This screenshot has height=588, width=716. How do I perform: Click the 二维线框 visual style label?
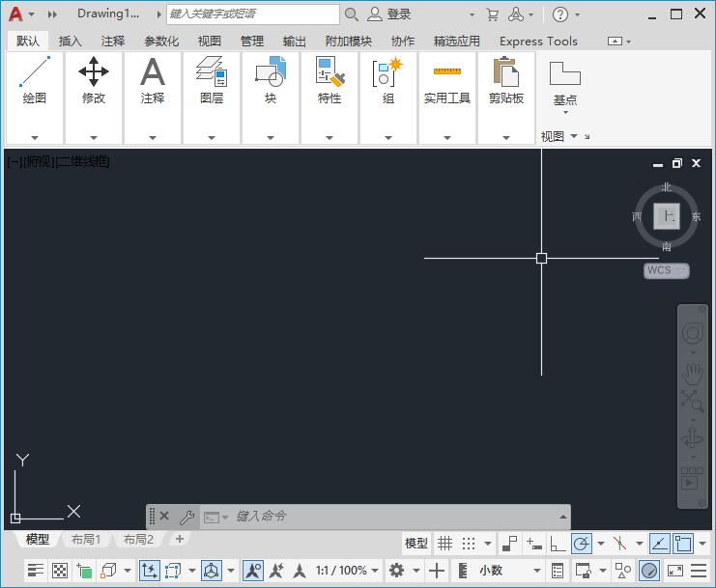pyautogui.click(x=83, y=161)
